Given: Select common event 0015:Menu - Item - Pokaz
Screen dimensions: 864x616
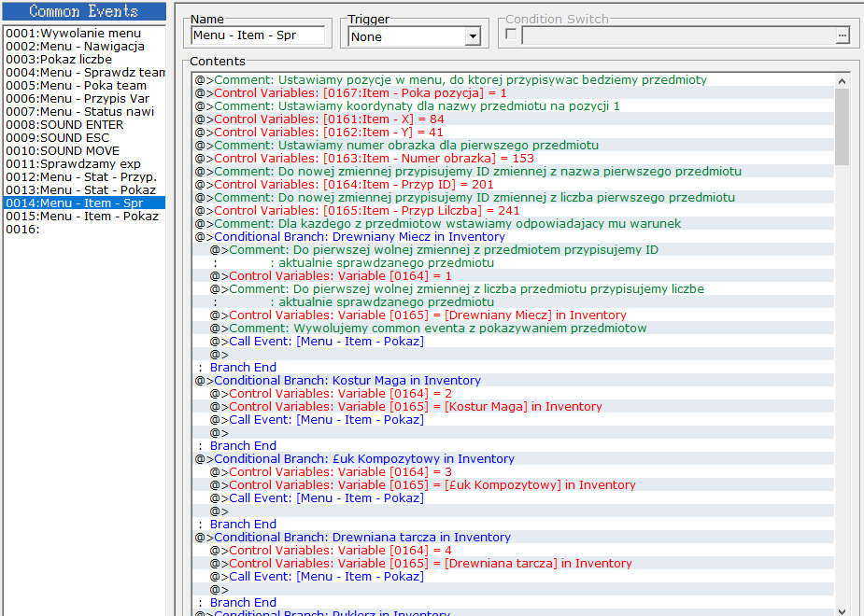Looking at the screenshot, I should pyautogui.click(x=82, y=217).
